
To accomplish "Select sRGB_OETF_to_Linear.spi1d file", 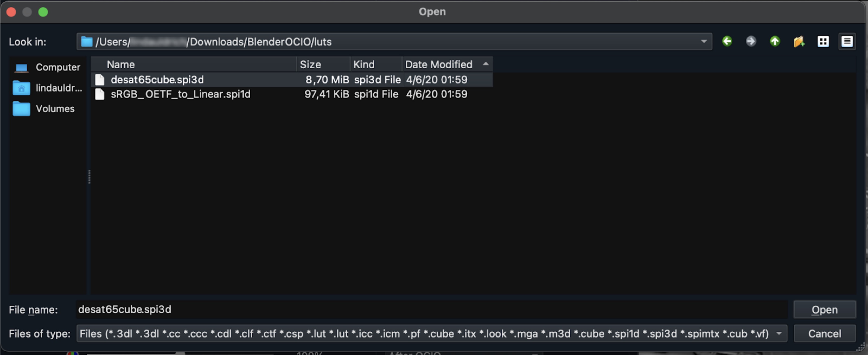I will pyautogui.click(x=180, y=94).
